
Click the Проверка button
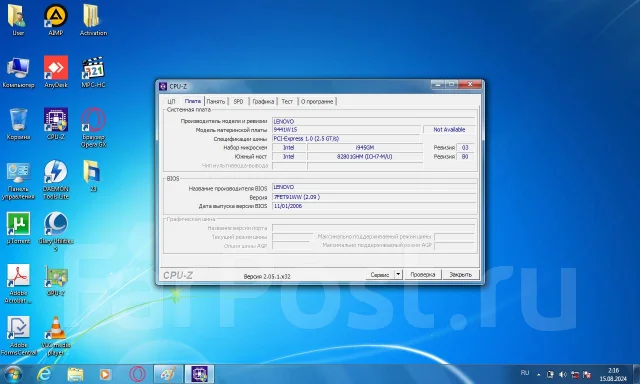click(x=423, y=275)
